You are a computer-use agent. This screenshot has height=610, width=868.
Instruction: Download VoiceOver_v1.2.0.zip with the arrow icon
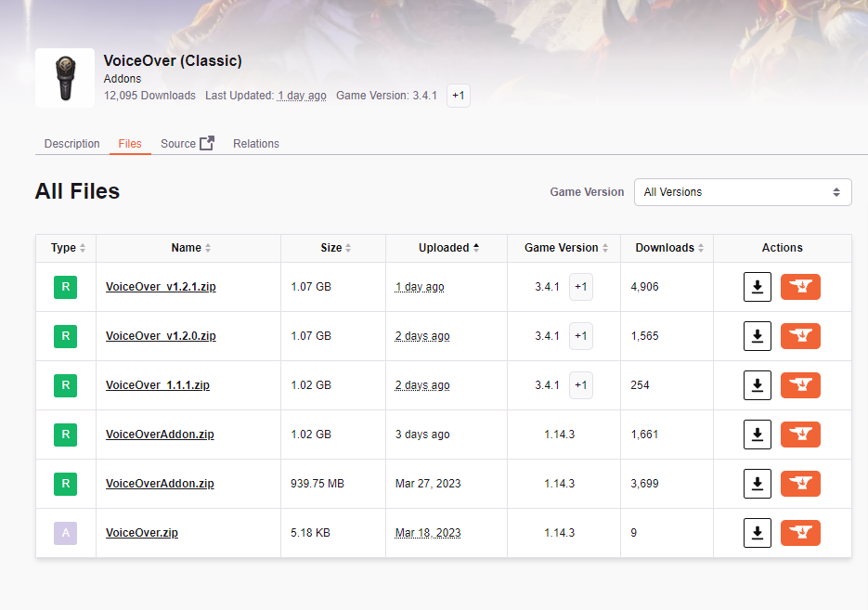(758, 336)
